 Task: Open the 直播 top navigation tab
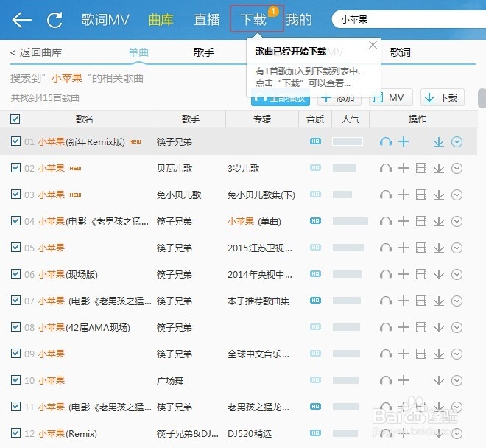(x=207, y=20)
